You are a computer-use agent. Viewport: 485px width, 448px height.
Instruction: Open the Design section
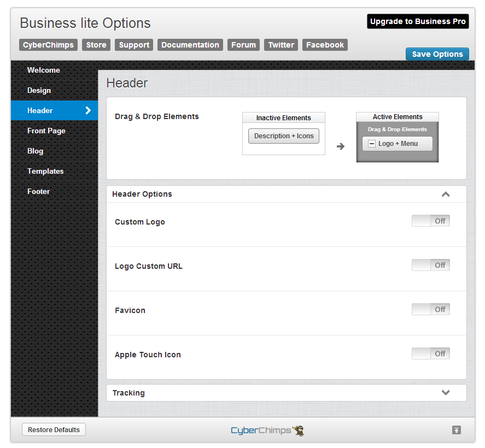(x=55, y=90)
